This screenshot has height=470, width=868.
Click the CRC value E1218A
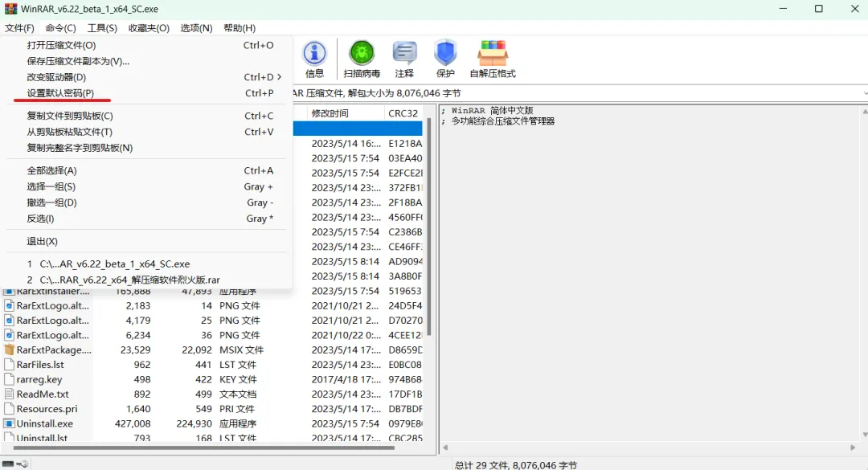405,143
